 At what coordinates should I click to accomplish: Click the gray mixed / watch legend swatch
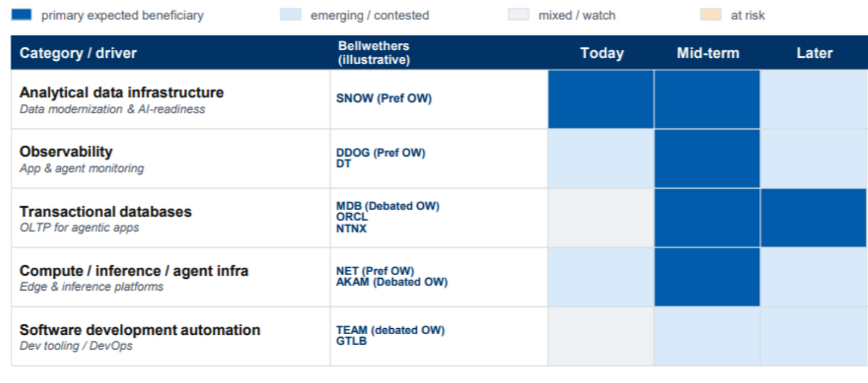(x=519, y=15)
